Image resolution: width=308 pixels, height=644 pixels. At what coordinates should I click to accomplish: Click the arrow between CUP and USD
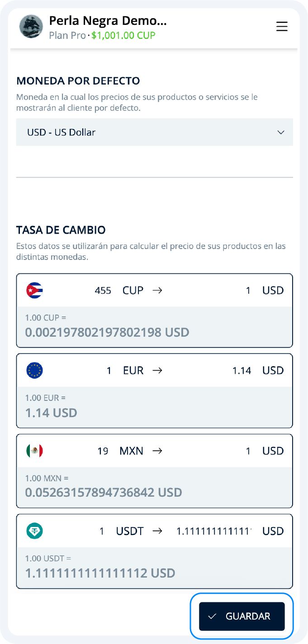click(x=158, y=290)
